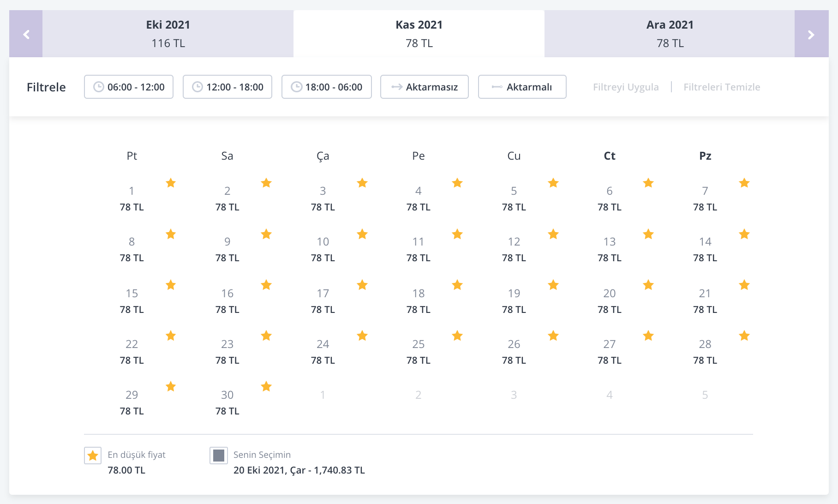The image size is (838, 504).
Task: Select November 5 date cell
Action: coord(514,198)
